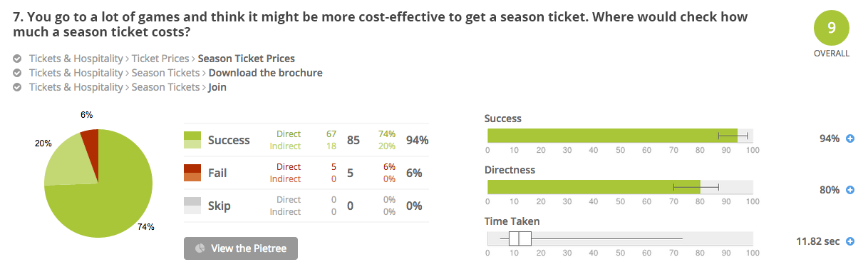View the Pietree

click(x=241, y=248)
